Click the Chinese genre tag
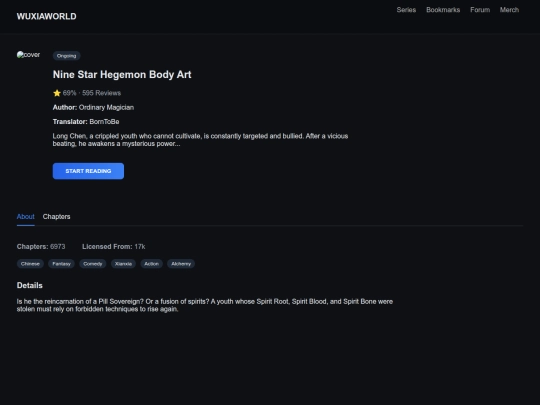This screenshot has width=540, height=405. coord(30,264)
